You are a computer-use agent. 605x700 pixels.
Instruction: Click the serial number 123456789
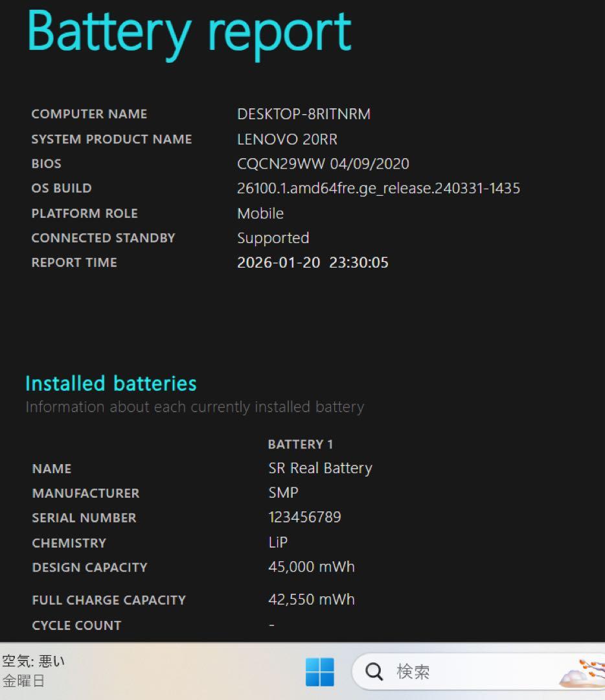click(304, 517)
